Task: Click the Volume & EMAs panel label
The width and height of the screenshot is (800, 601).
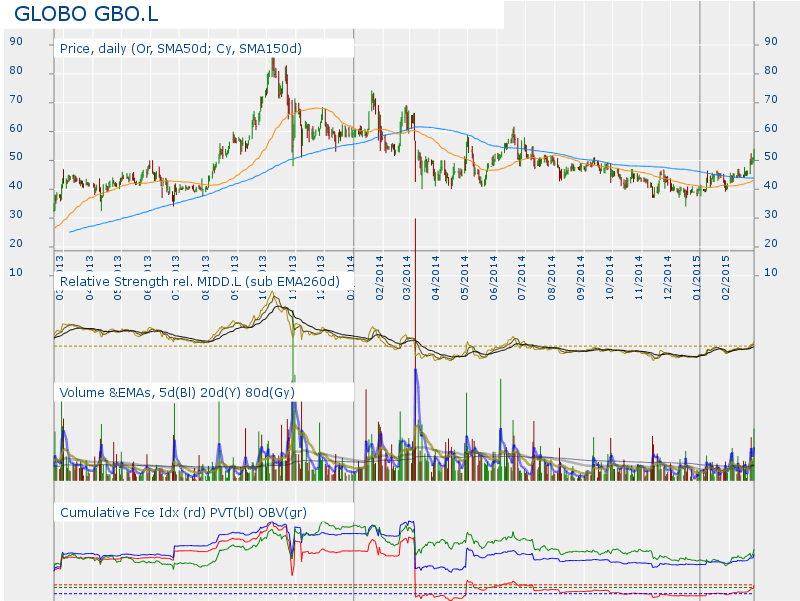Action: pos(177,392)
